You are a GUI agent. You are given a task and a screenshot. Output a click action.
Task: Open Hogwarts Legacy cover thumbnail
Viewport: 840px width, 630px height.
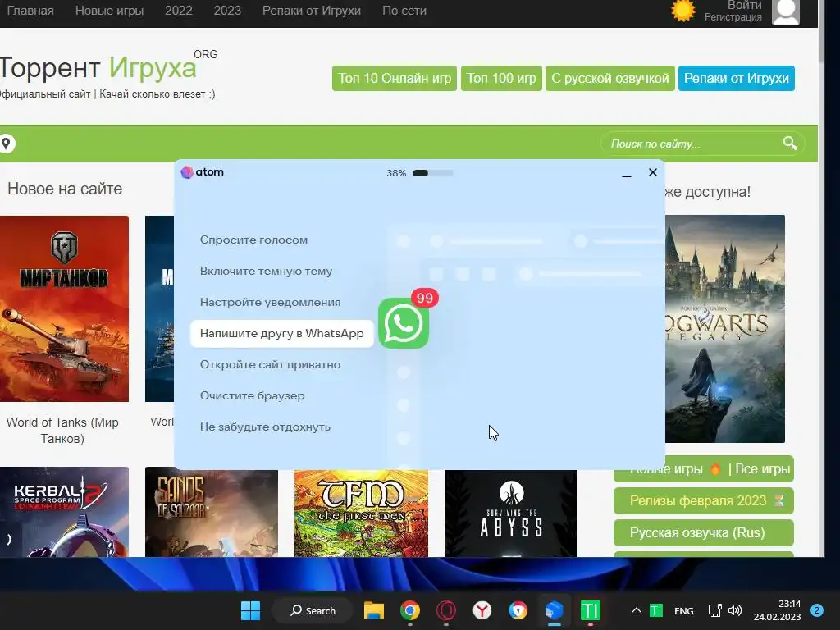[x=725, y=329]
